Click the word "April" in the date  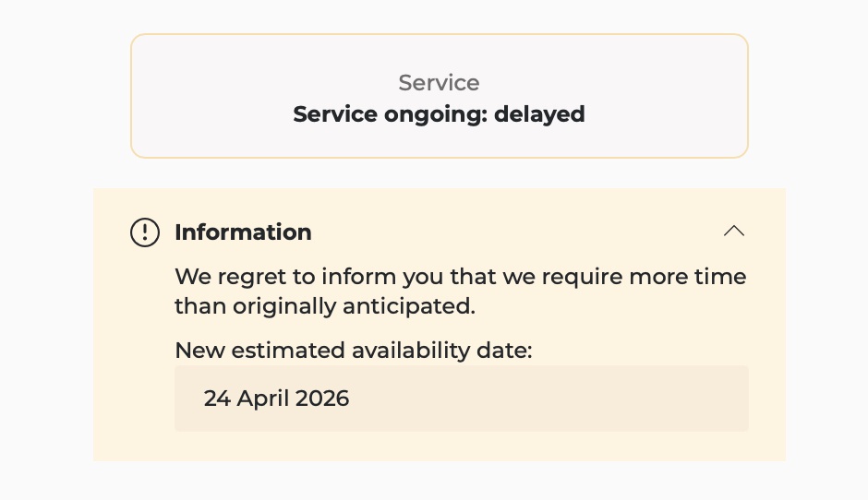coord(263,399)
